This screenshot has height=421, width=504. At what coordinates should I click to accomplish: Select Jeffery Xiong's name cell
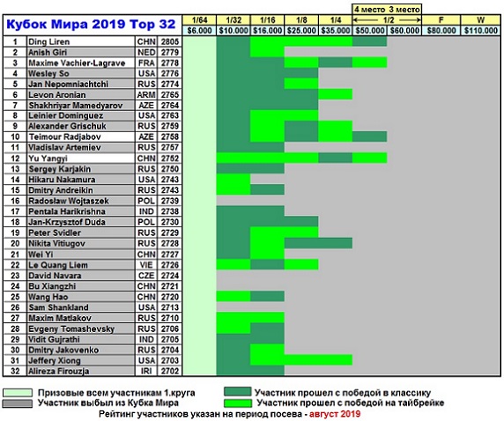pyautogui.click(x=80, y=360)
